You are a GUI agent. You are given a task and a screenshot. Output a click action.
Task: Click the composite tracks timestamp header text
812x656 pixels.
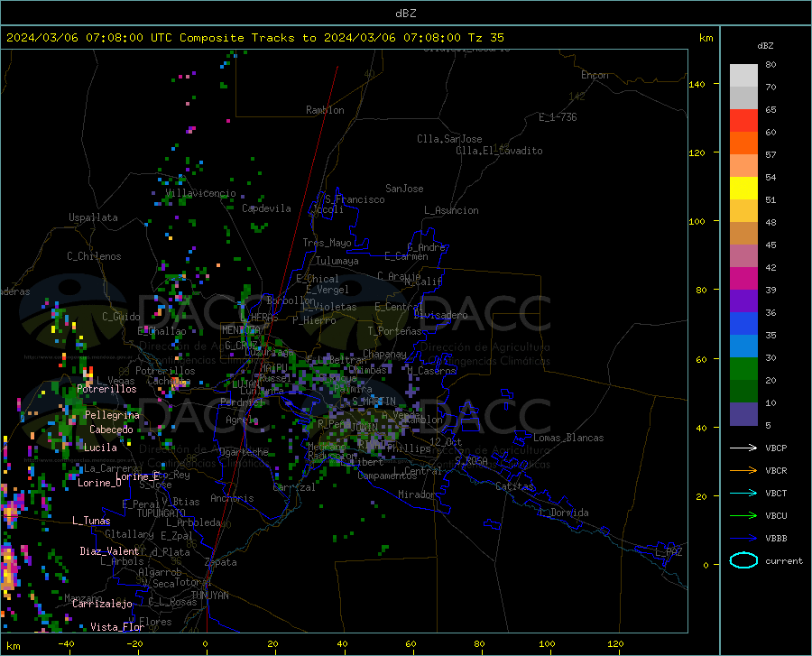254,38
